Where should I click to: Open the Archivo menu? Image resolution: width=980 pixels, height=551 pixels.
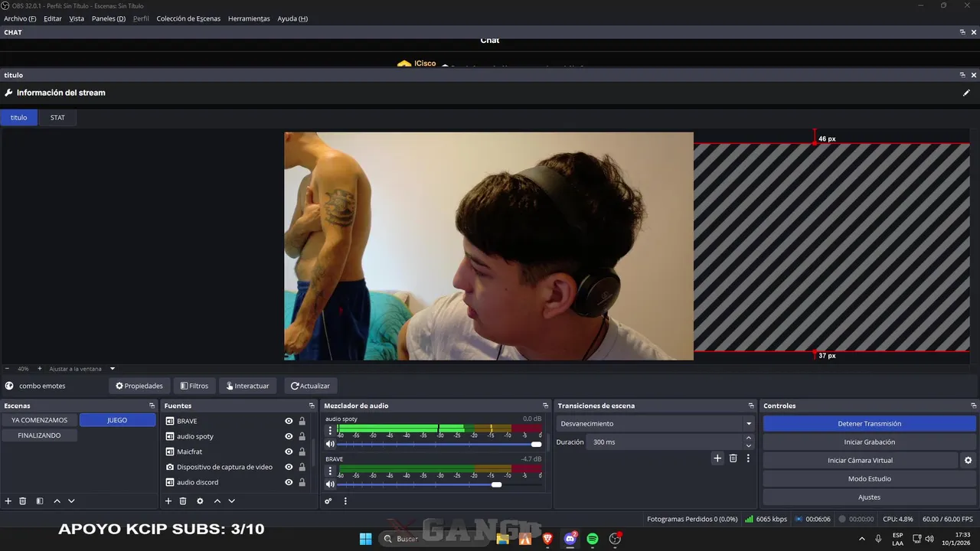coord(20,18)
